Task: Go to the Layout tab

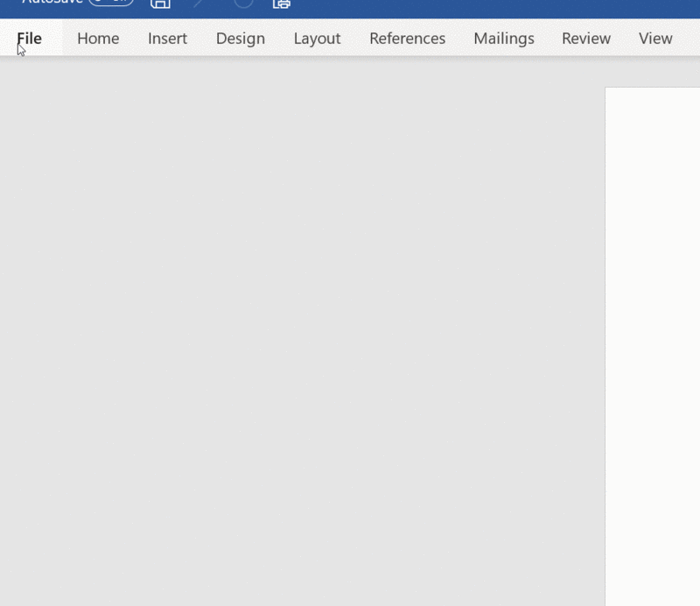Action: 317,39
